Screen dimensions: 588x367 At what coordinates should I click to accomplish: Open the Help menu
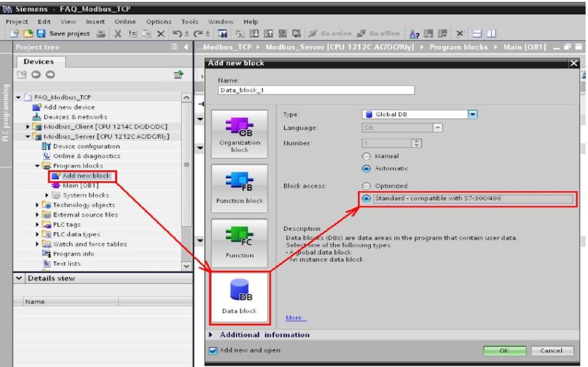(251, 22)
